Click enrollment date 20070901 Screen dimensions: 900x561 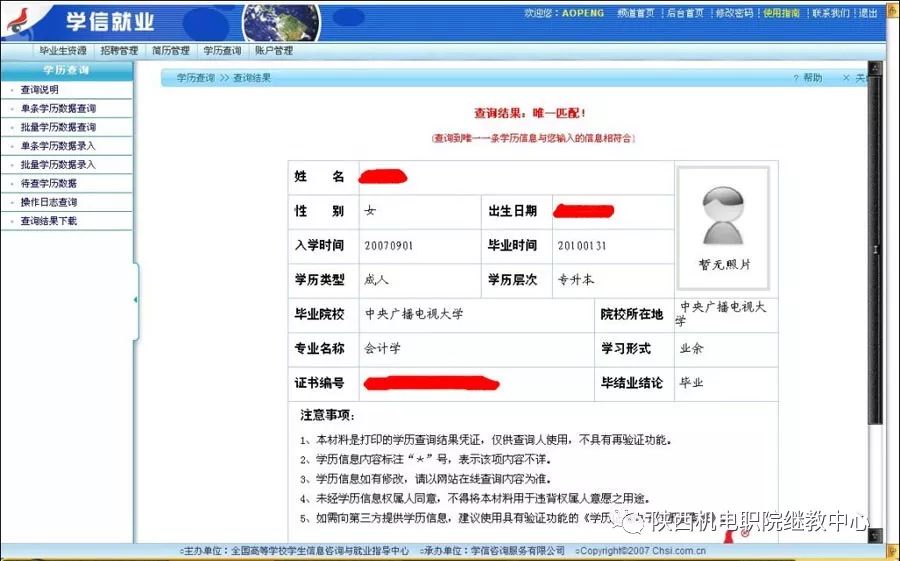pos(389,246)
